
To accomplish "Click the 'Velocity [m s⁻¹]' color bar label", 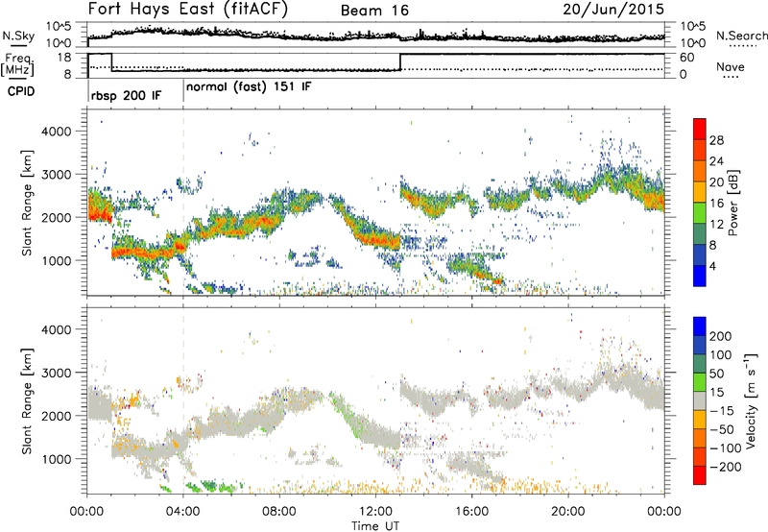I will 750,400.
